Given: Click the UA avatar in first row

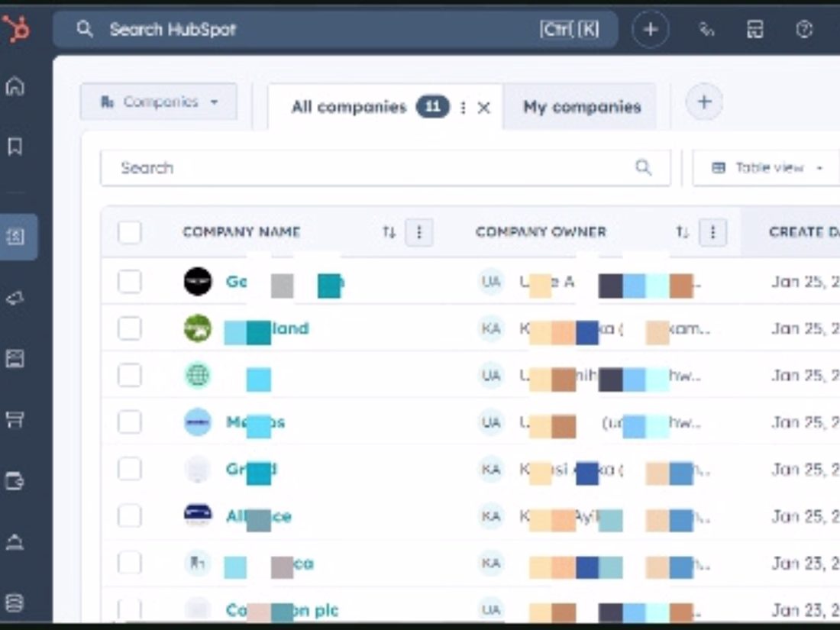Looking at the screenshot, I should point(491,281).
